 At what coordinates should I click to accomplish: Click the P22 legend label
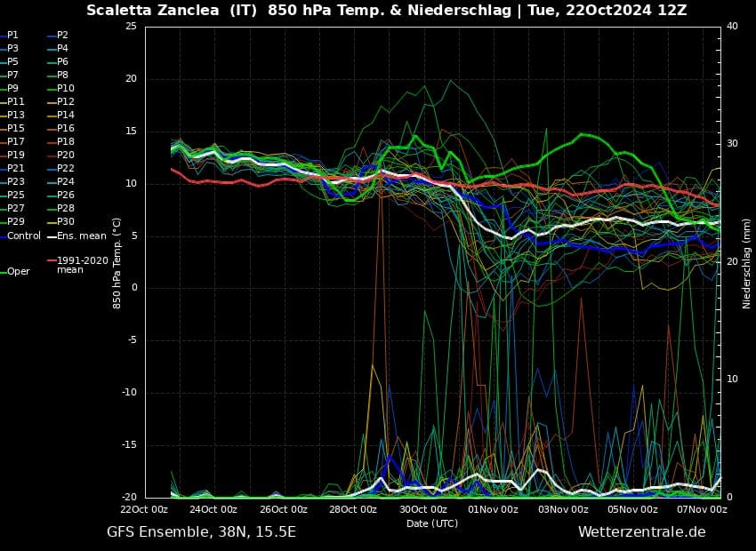click(66, 168)
